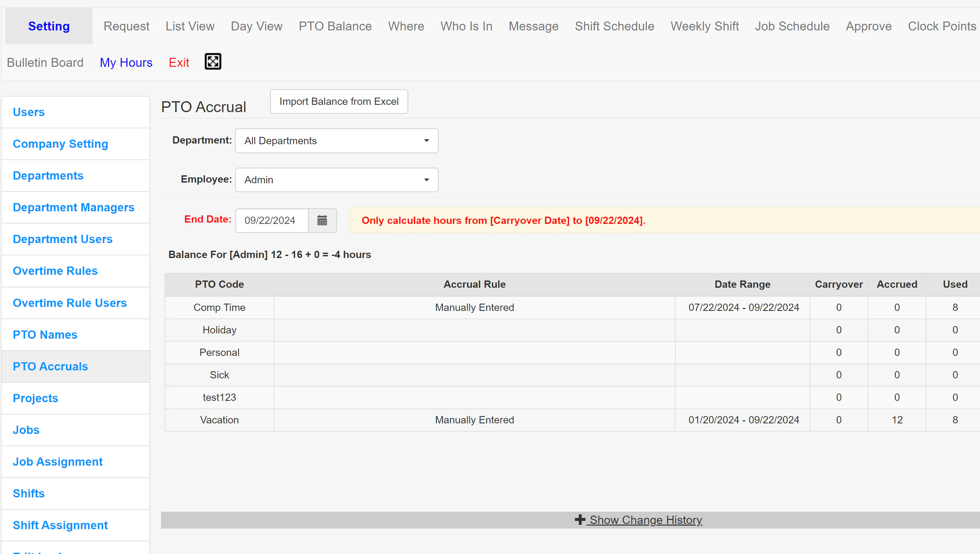Open the Approve tab
Image resolution: width=980 pixels, height=554 pixels.
[869, 26]
